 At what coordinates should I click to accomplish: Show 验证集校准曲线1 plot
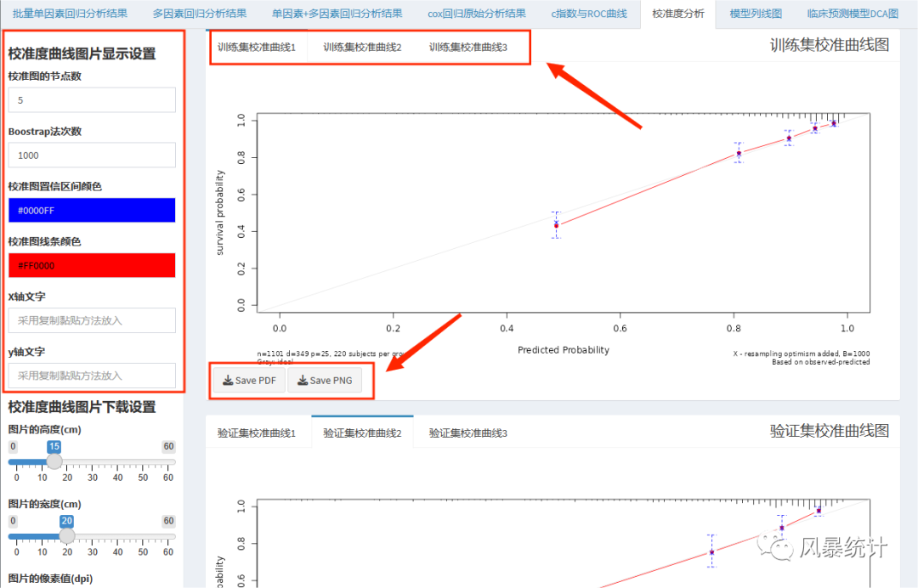coord(257,433)
